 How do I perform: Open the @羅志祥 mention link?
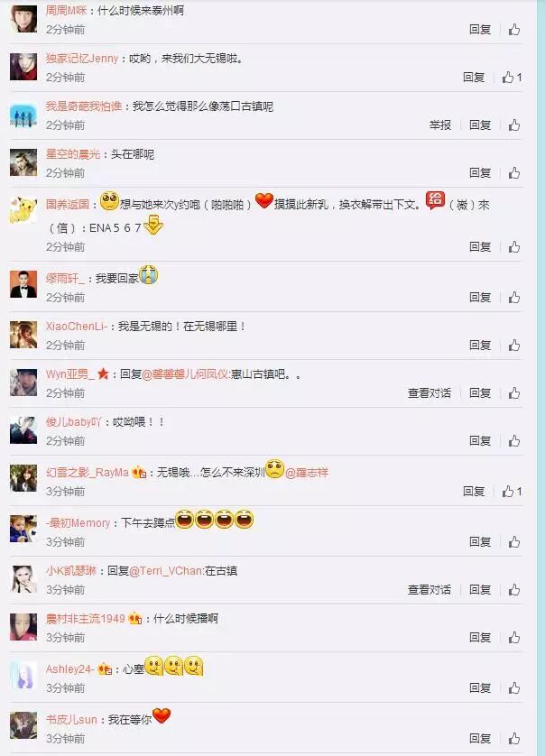click(307, 473)
